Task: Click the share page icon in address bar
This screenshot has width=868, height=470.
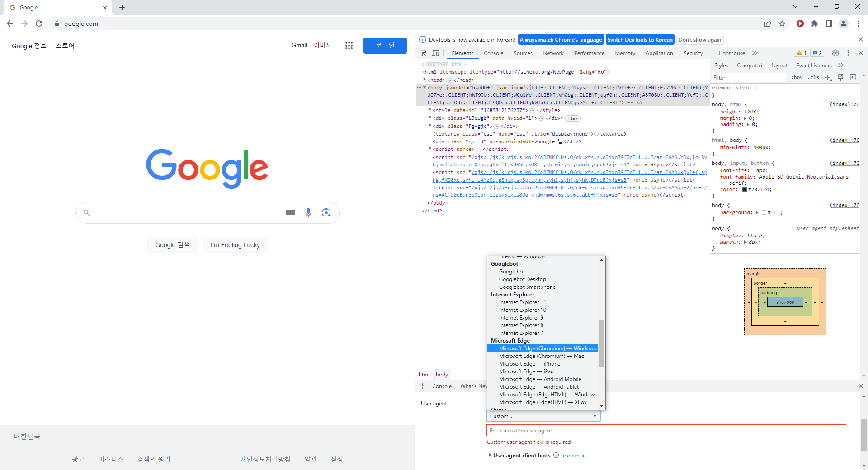Action: (768, 23)
